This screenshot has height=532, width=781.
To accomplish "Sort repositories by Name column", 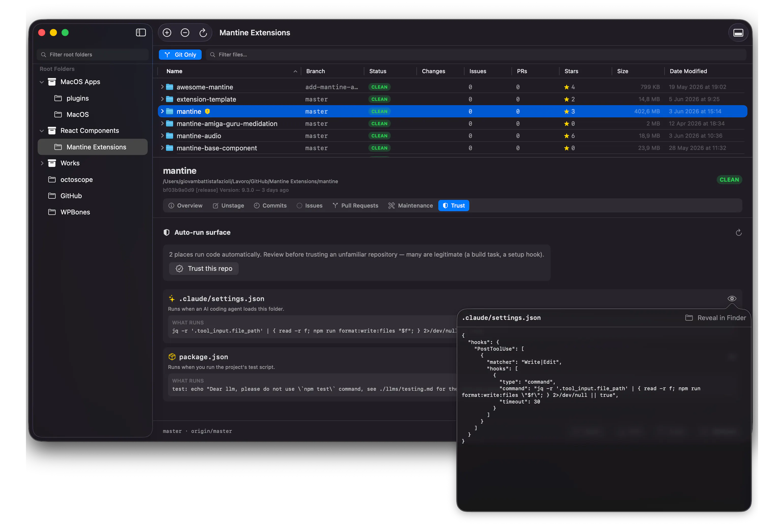I will point(174,71).
